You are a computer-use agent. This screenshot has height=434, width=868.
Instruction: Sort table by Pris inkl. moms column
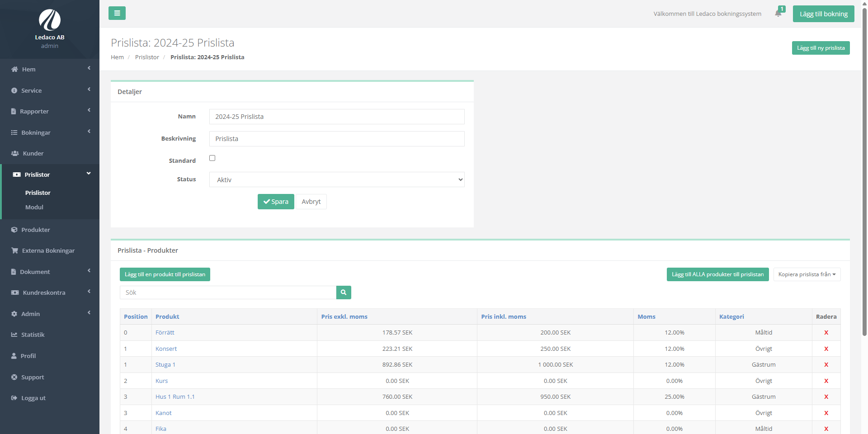pyautogui.click(x=504, y=317)
